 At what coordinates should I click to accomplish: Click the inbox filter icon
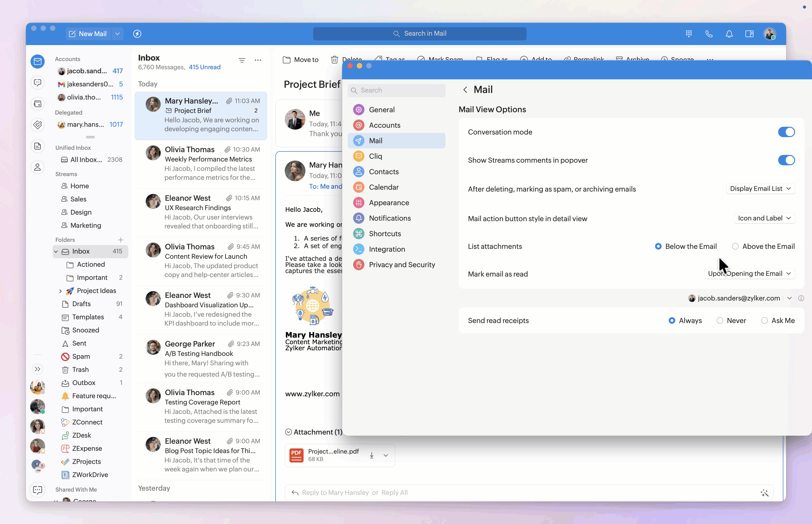[x=242, y=60]
